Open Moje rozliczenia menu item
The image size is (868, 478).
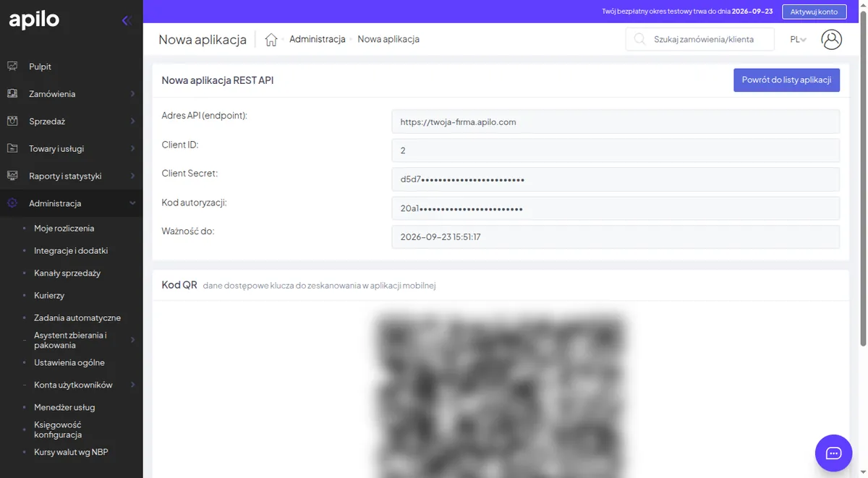(x=64, y=229)
